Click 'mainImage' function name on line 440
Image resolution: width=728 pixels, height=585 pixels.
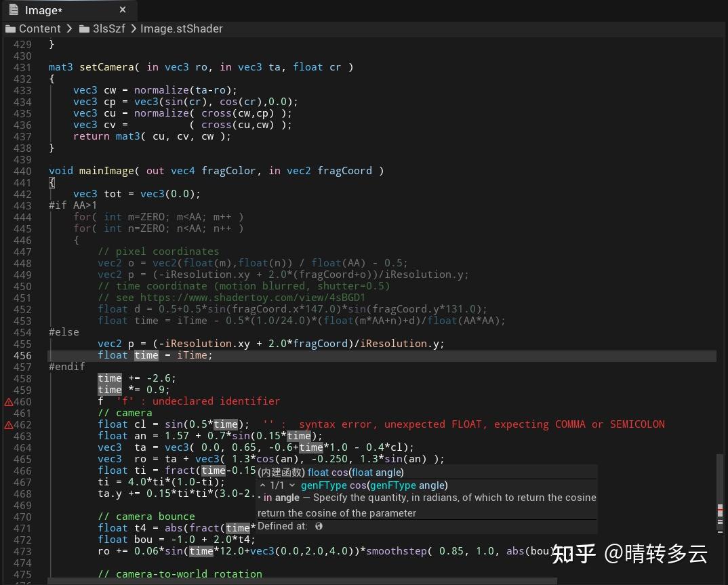point(106,171)
